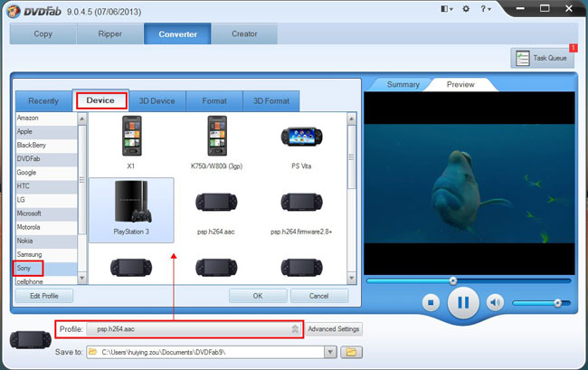Click brand list scroll down arrow
The image size is (588, 370).
[82, 278]
